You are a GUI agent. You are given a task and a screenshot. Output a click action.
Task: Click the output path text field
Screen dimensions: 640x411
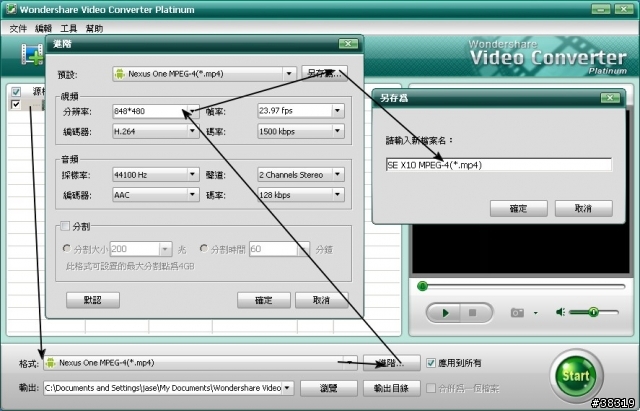pyautogui.click(x=162, y=388)
